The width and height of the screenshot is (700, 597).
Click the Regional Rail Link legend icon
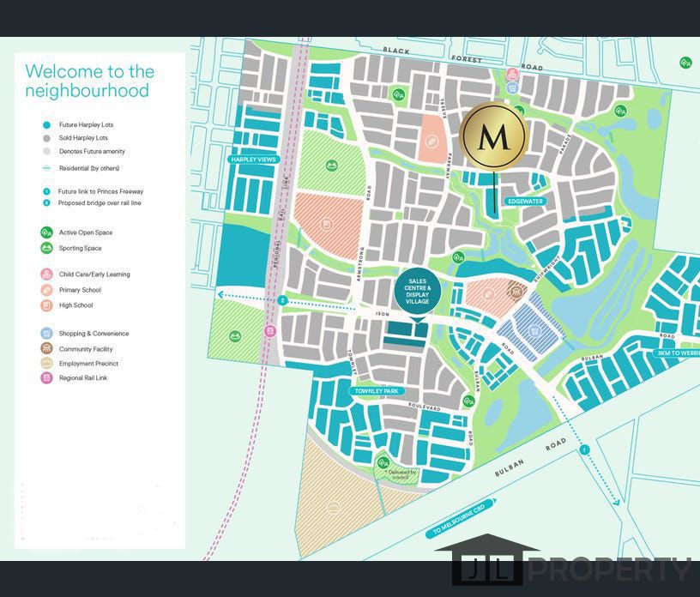click(45, 378)
